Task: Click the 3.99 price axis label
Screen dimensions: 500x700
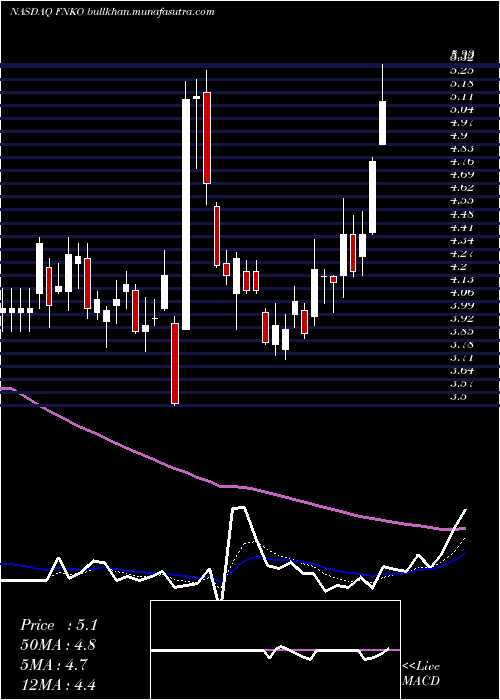Action: click(x=462, y=306)
